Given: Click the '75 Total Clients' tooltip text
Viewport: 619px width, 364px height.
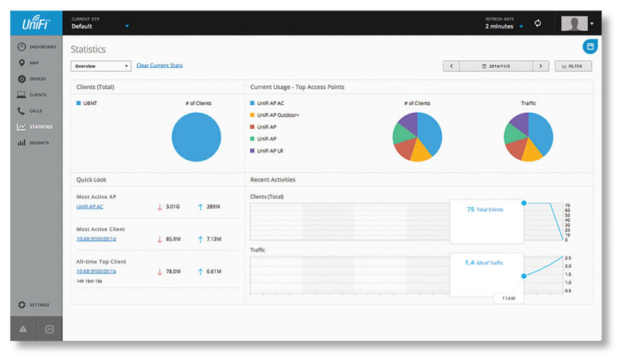Looking at the screenshot, I should pos(485,209).
